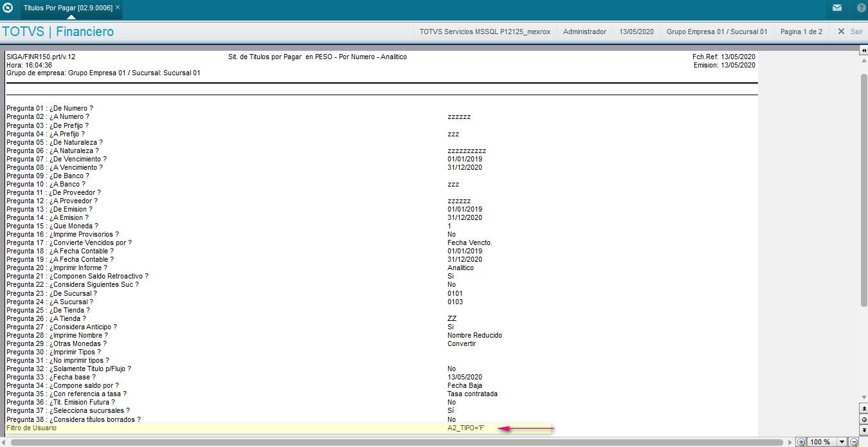This screenshot has width=868, height=447.
Task: Click Pregunta 23 ¿De Sucursal ? row
Action: (52, 293)
